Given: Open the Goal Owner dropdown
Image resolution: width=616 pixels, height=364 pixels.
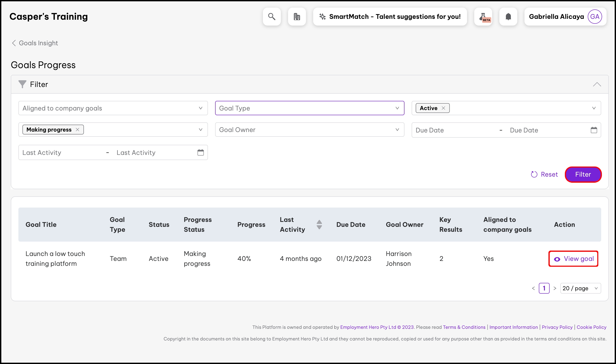Looking at the screenshot, I should point(310,130).
